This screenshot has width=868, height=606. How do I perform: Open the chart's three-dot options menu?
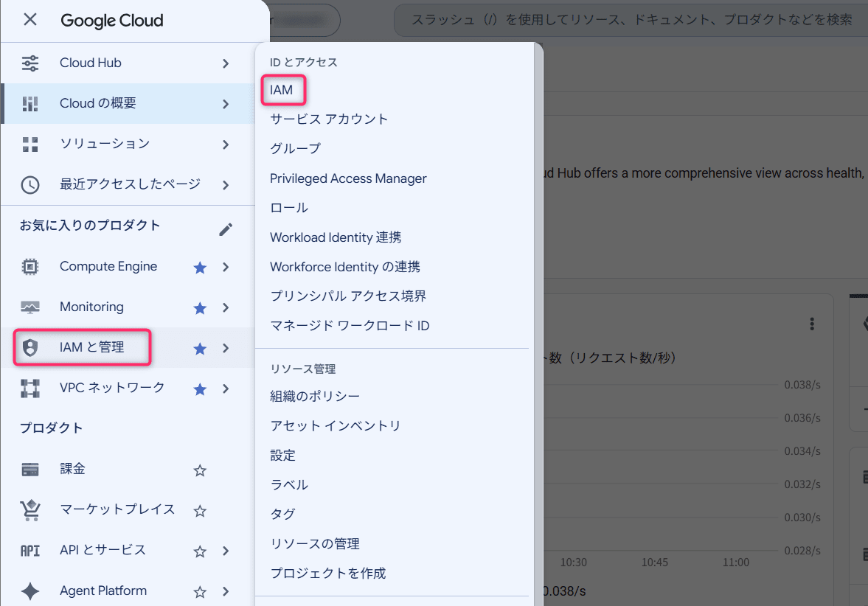pyautogui.click(x=811, y=324)
